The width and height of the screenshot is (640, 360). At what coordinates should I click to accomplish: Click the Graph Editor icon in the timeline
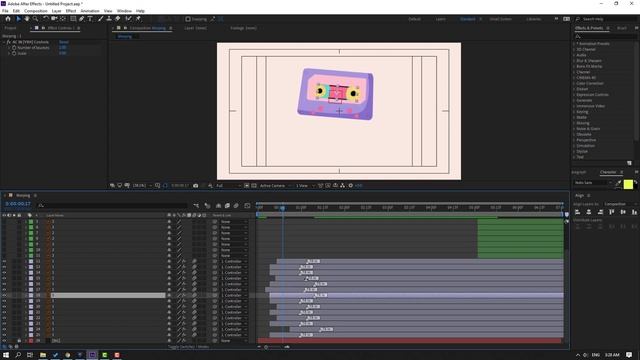(x=247, y=206)
